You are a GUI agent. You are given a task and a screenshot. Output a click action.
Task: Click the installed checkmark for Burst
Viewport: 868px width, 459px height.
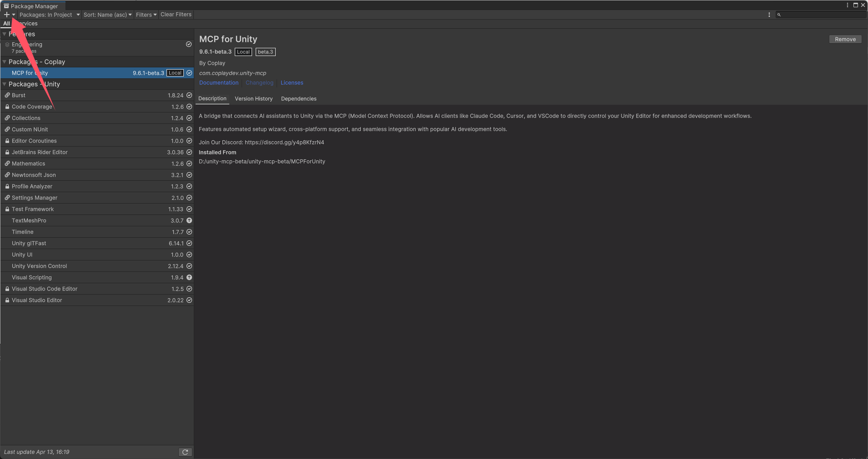click(x=189, y=95)
